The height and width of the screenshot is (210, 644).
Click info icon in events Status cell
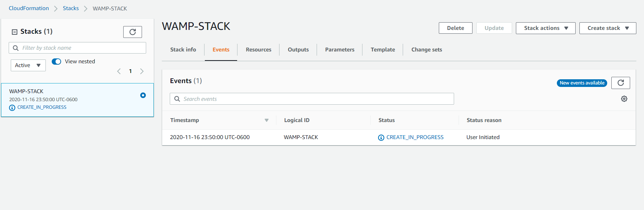[381, 138]
